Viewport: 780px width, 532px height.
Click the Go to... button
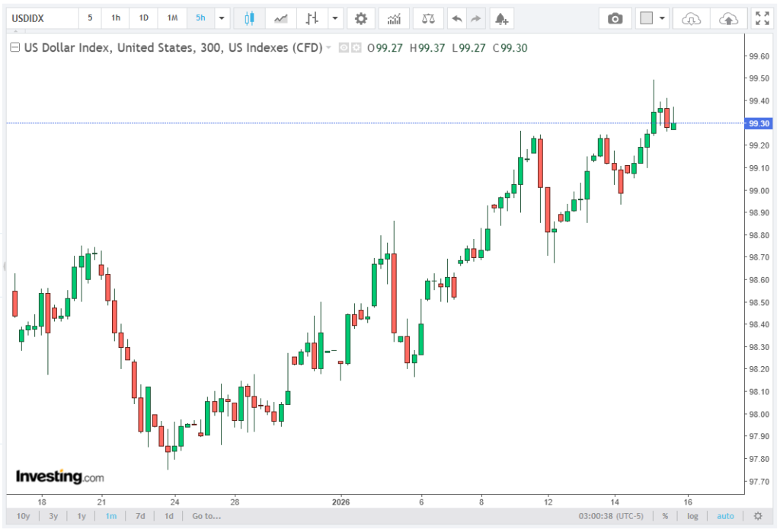(x=206, y=516)
